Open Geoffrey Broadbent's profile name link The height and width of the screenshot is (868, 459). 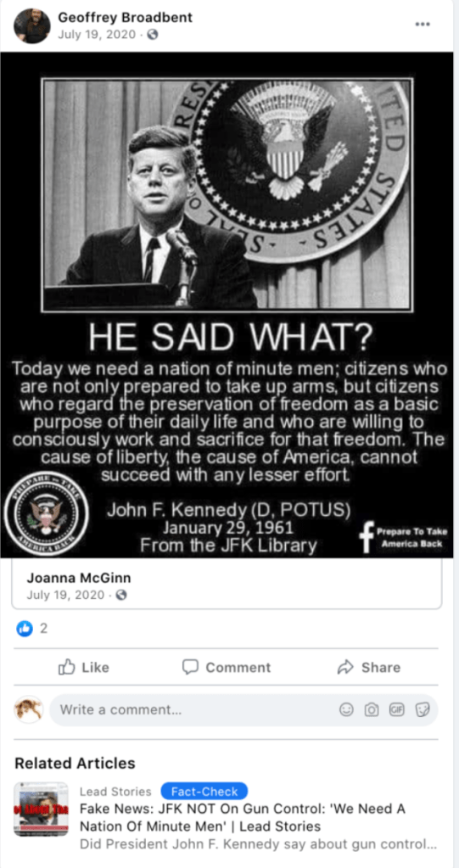(x=125, y=17)
